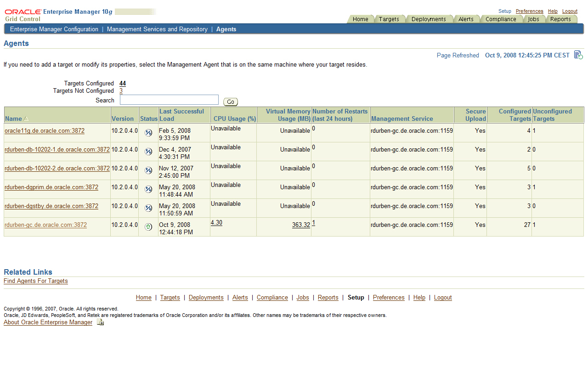Open the Deployments tab
588x367 pixels.
pyautogui.click(x=429, y=19)
